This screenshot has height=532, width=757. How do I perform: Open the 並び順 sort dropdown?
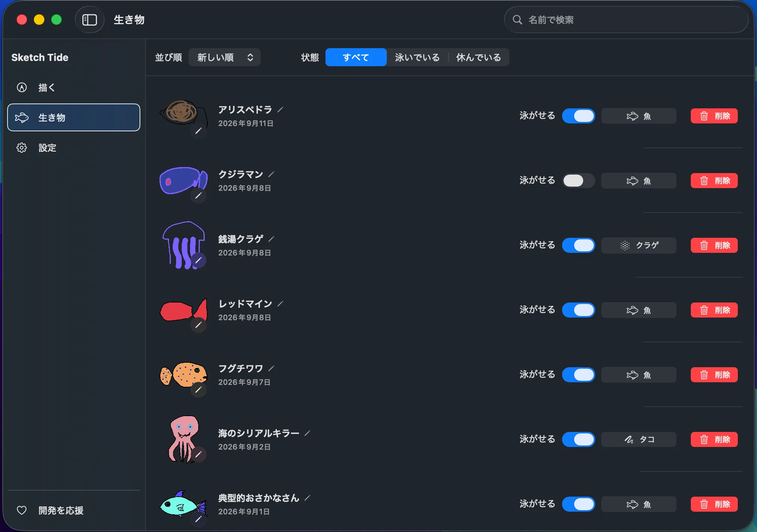tap(225, 58)
